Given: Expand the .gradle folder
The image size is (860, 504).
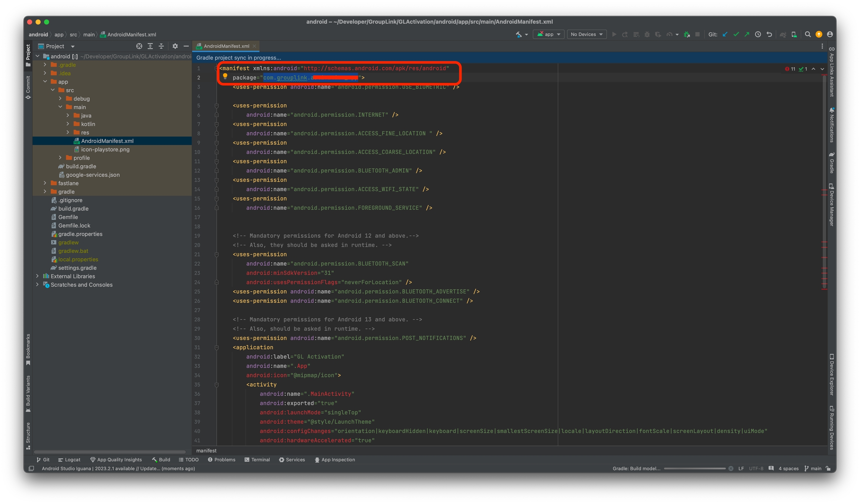Looking at the screenshot, I should pyautogui.click(x=45, y=65).
